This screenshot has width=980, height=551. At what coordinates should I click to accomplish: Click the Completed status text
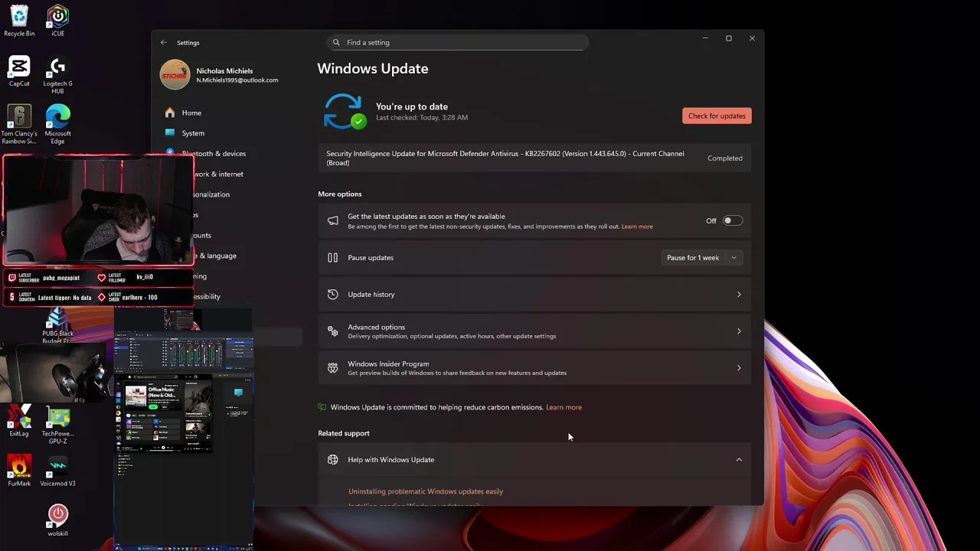(725, 158)
